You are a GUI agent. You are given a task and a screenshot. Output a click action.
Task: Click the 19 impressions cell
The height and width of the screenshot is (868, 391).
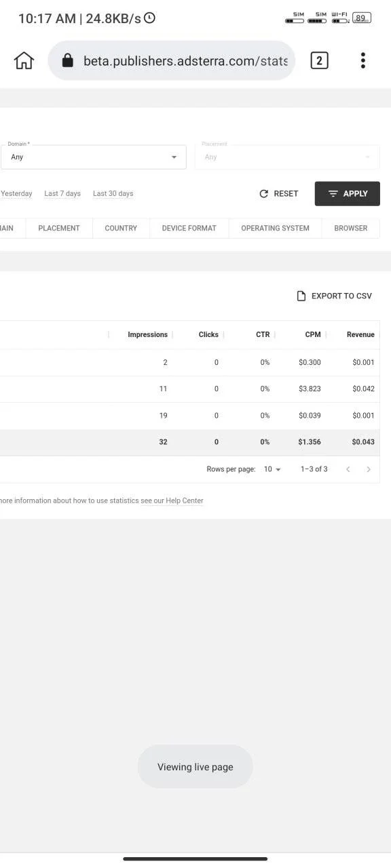coord(163,415)
